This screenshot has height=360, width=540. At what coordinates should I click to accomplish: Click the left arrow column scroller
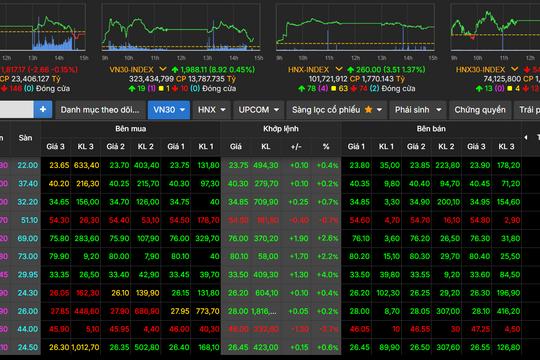[x=526, y=137]
